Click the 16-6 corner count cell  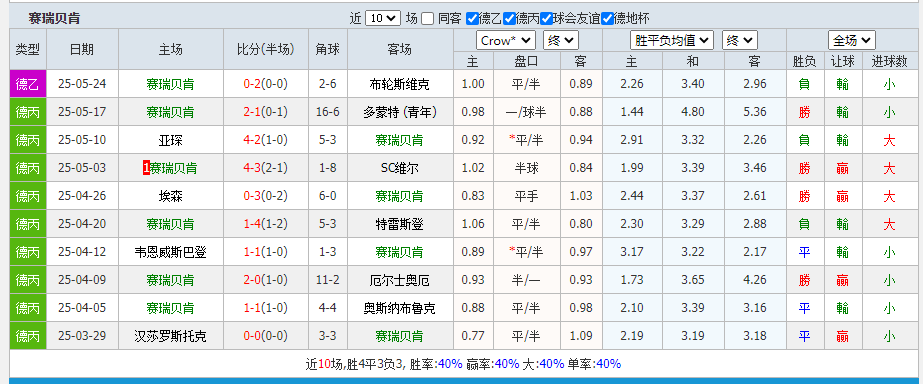(328, 112)
